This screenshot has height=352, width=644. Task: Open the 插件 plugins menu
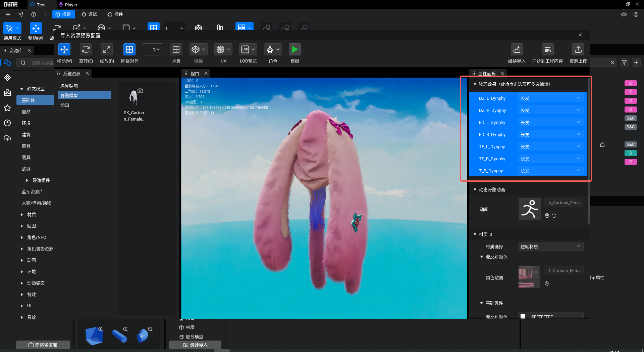115,14
